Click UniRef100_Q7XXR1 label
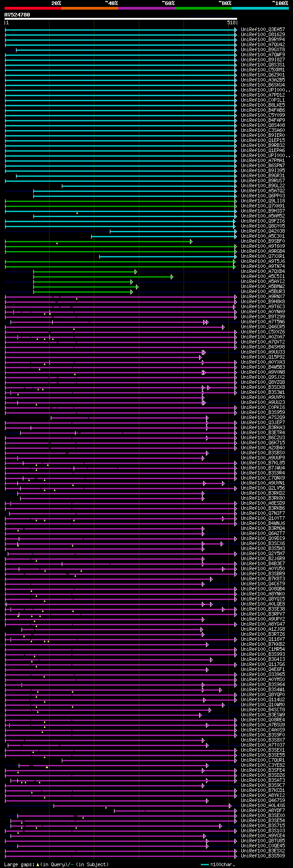293x868 pixels. click(263, 257)
